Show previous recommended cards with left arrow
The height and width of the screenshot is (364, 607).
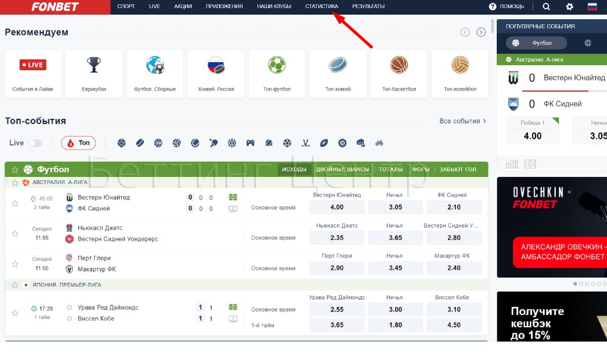(465, 32)
